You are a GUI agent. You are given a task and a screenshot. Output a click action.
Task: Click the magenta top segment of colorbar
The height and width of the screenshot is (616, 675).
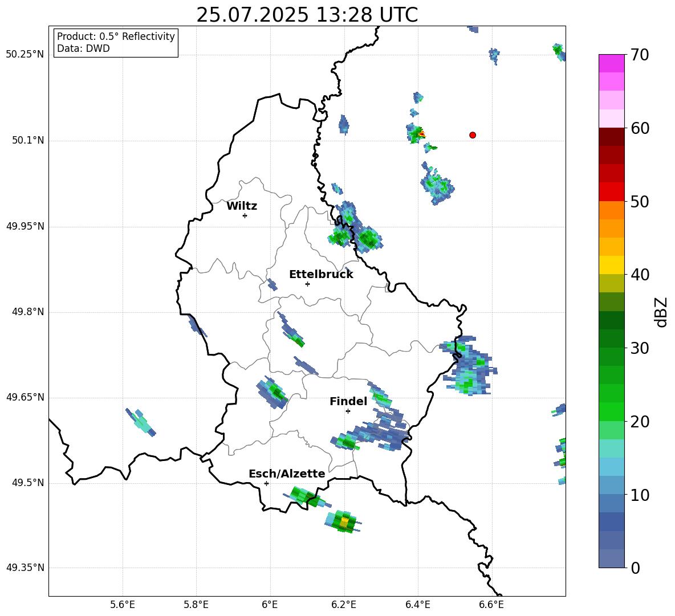tap(611, 63)
